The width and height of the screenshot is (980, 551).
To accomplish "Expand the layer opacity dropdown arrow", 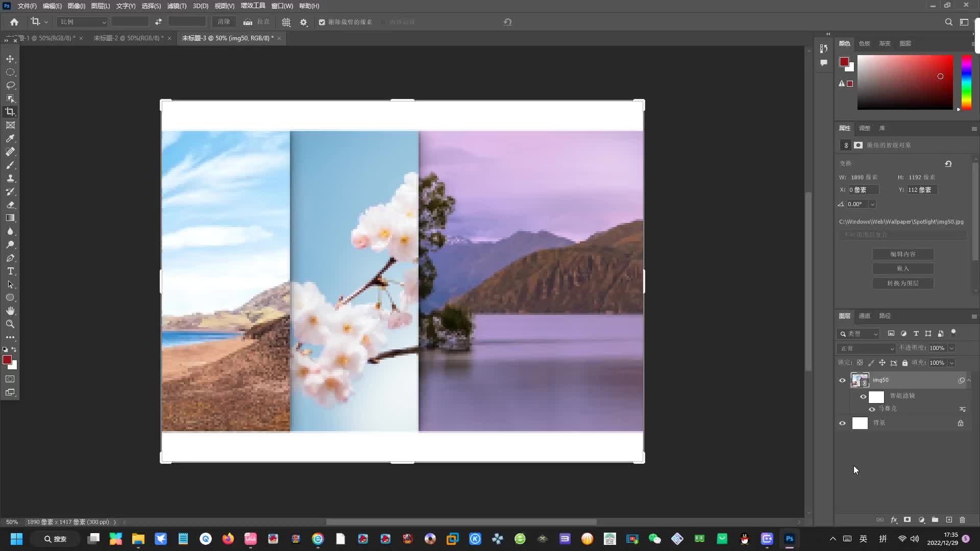I will tap(951, 348).
